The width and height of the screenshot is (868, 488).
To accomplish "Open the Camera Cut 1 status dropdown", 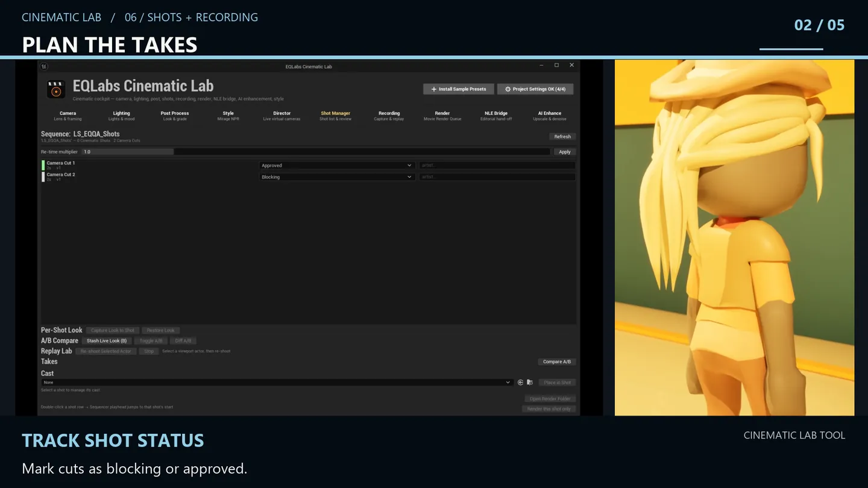I will point(337,166).
